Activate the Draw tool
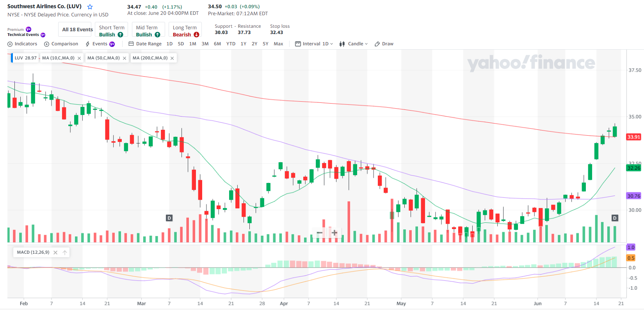This screenshot has width=644, height=310. 384,44
